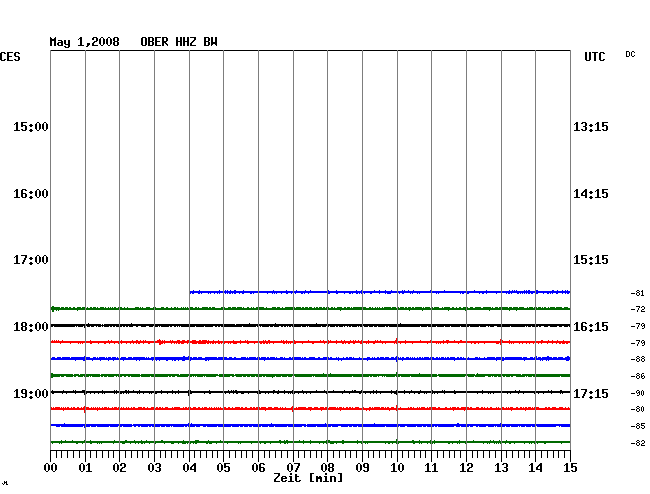This screenshot has height=494, width=650.
Task: Select minute label 15 on the x-axis
Action: tap(570, 468)
